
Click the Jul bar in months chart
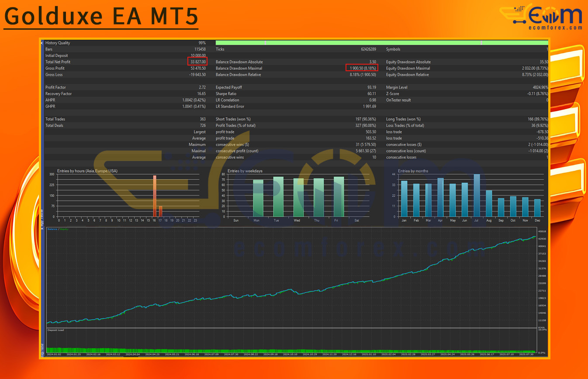477,196
